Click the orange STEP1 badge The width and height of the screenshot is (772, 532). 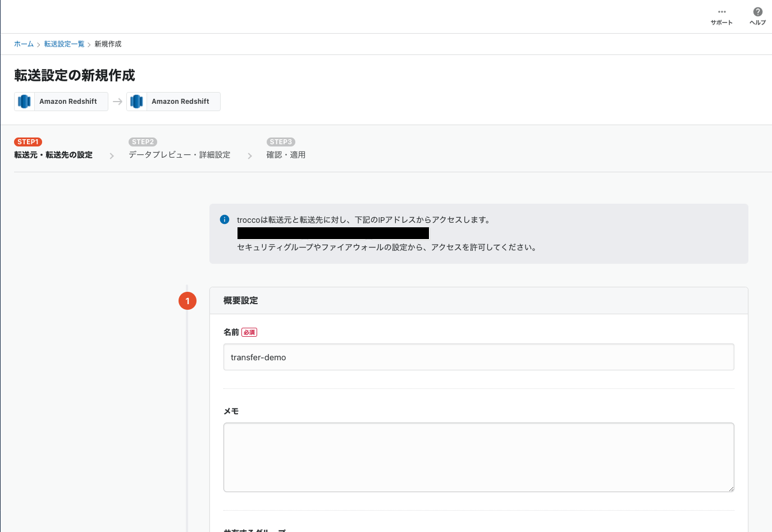pos(28,141)
